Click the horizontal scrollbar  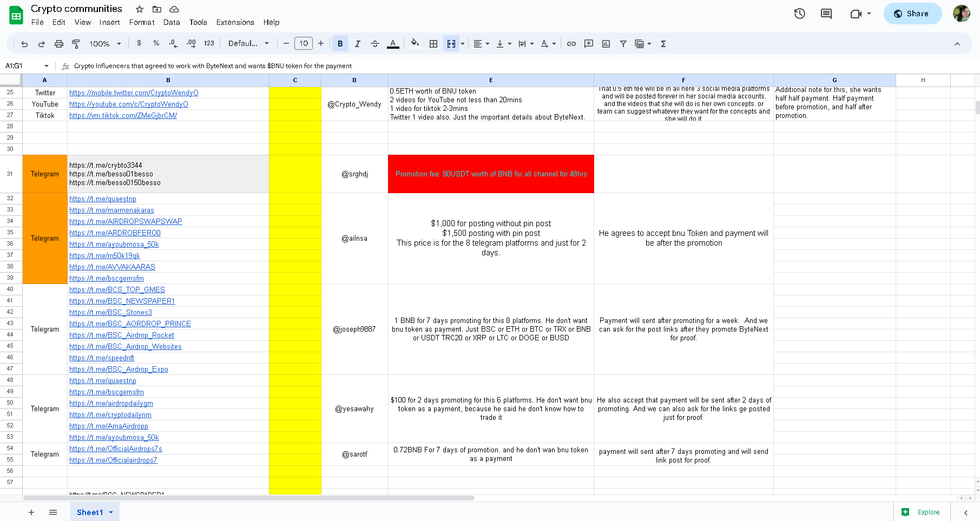coord(249,498)
